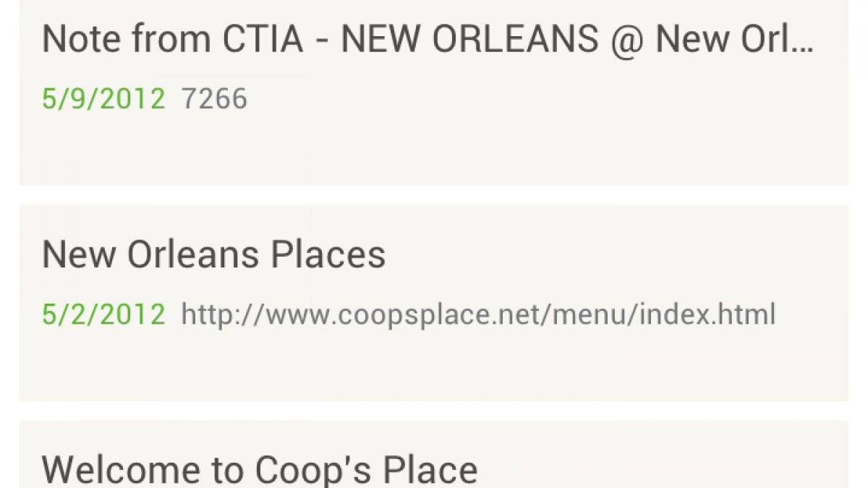Click the 5/2/2012 date label

pyautogui.click(x=103, y=315)
